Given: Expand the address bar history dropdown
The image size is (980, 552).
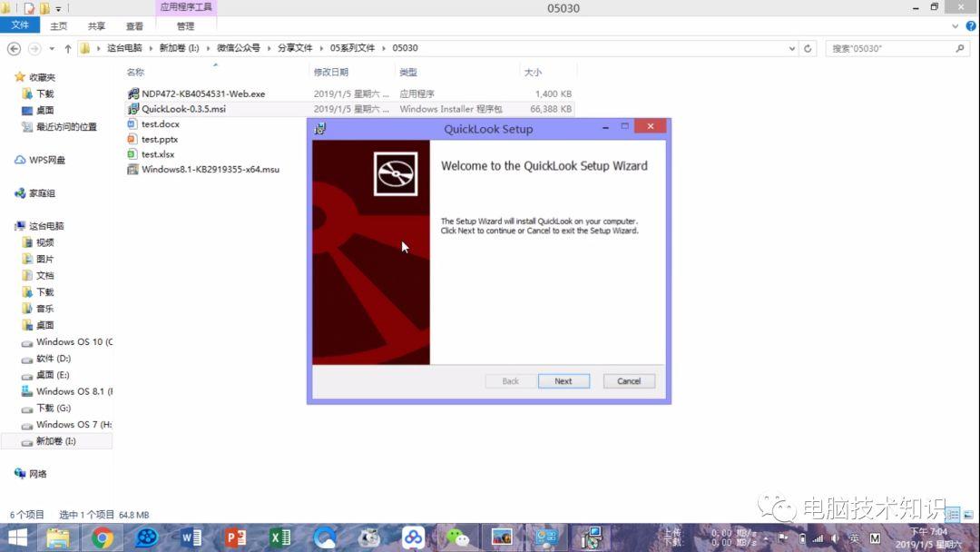Looking at the screenshot, I should 792,48.
